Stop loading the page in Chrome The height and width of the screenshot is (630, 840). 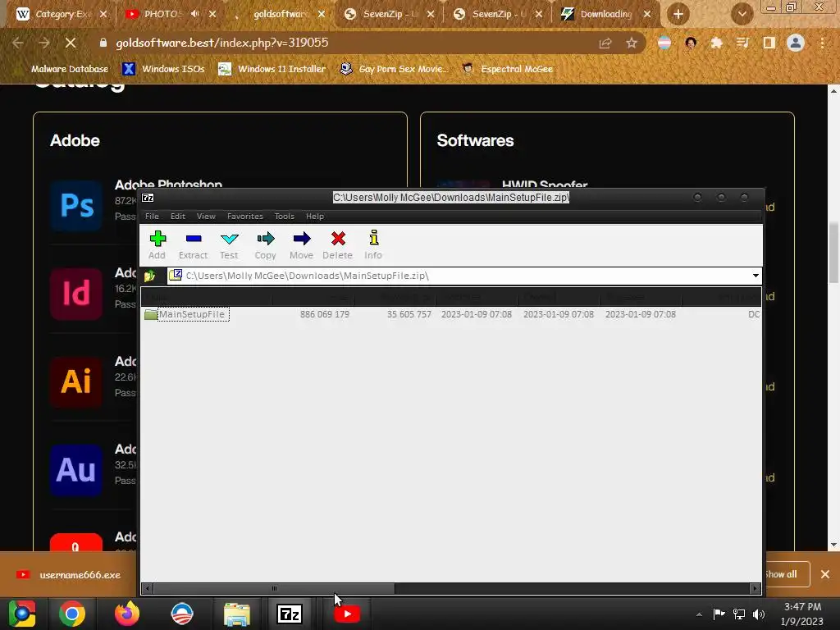[71, 43]
